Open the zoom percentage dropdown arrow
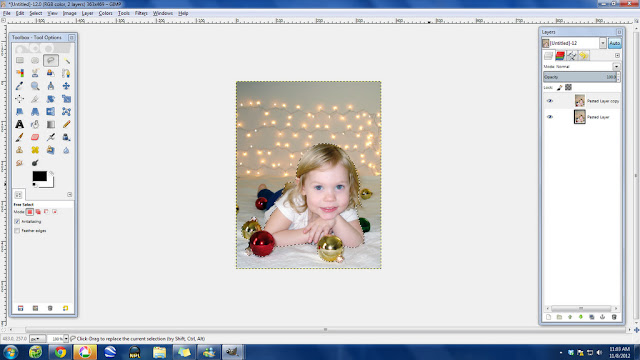The width and height of the screenshot is (640, 360). [66, 339]
